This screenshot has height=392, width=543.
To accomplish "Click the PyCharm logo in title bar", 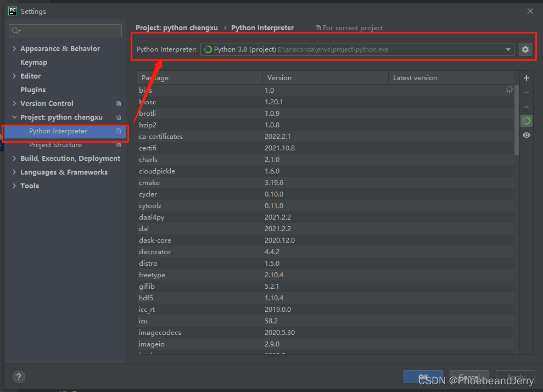I will [x=13, y=11].
